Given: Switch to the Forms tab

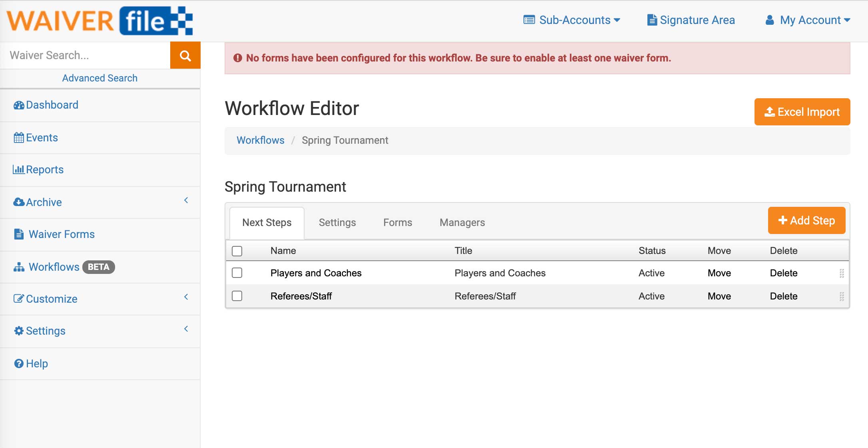Looking at the screenshot, I should click(397, 222).
